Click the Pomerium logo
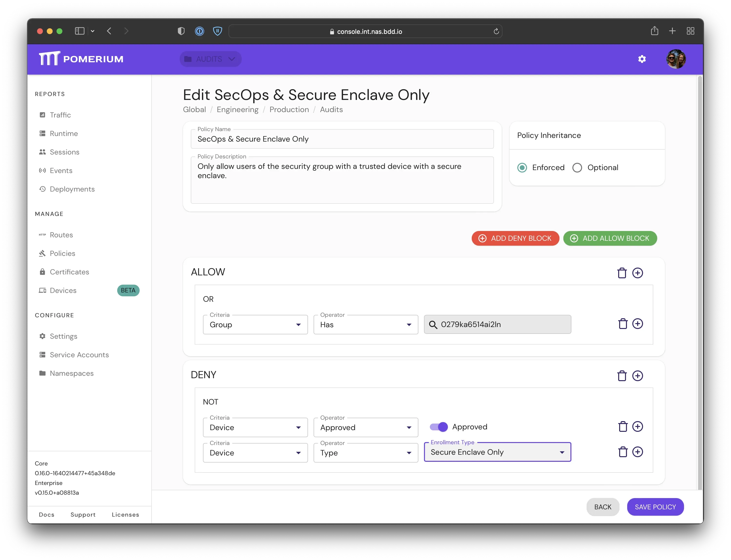Screen dimensions: 731x560 tap(81, 59)
